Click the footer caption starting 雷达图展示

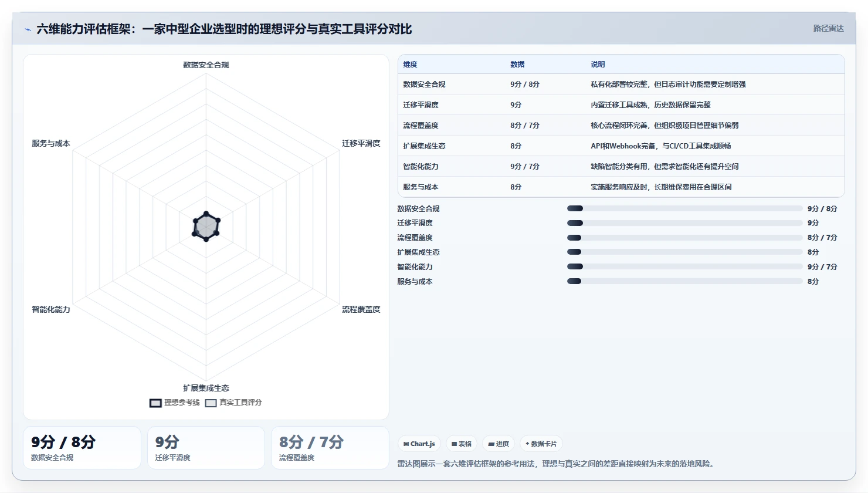pos(556,464)
